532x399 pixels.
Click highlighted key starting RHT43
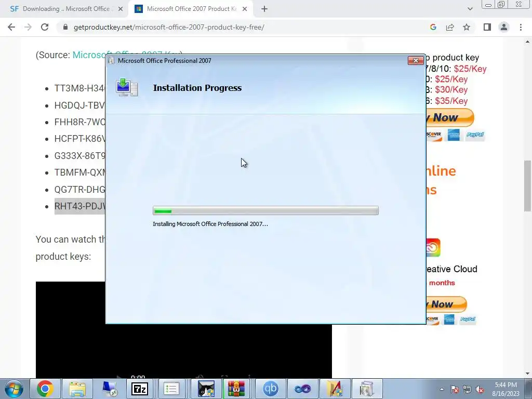click(x=79, y=206)
